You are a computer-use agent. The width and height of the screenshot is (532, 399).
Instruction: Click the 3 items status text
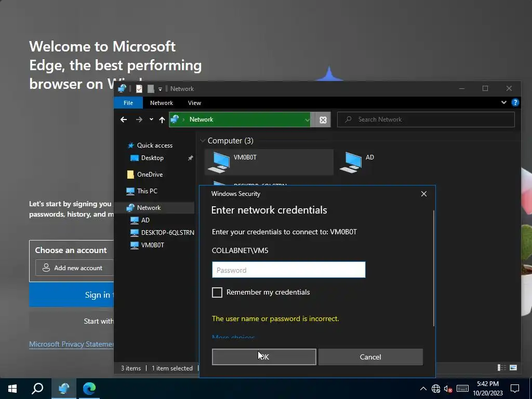[131, 368]
